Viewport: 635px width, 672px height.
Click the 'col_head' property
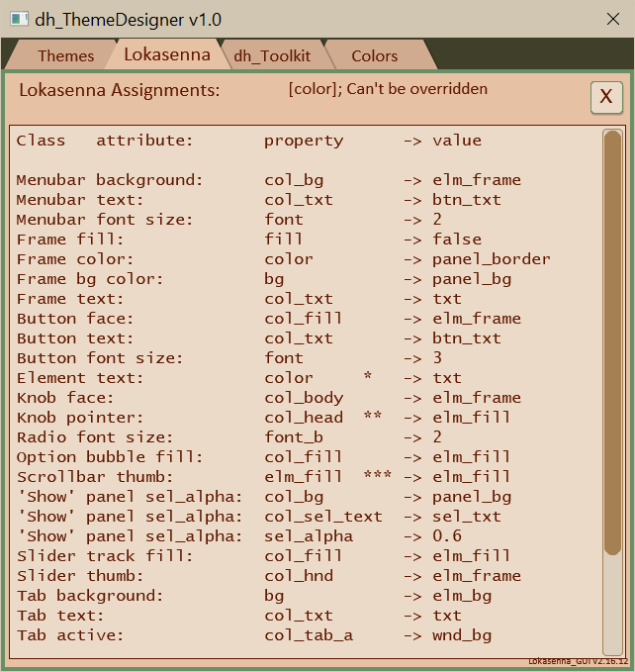pyautogui.click(x=304, y=418)
